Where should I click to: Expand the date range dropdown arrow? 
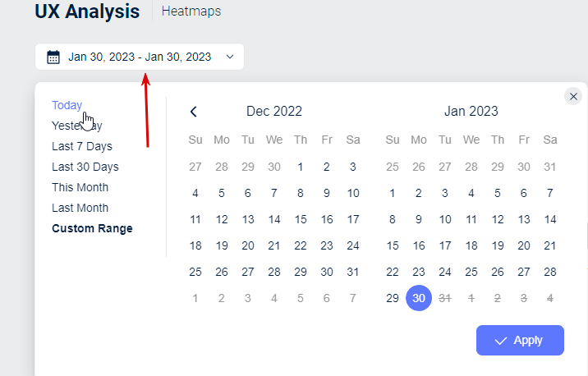[x=230, y=57]
